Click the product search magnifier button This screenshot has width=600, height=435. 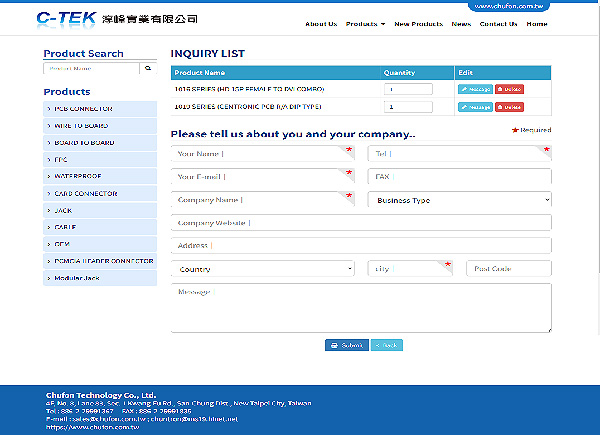[x=148, y=69]
